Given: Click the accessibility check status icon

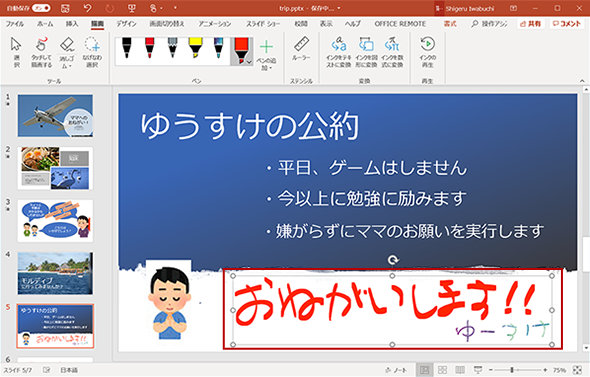Looking at the screenshot, I should click(x=47, y=370).
